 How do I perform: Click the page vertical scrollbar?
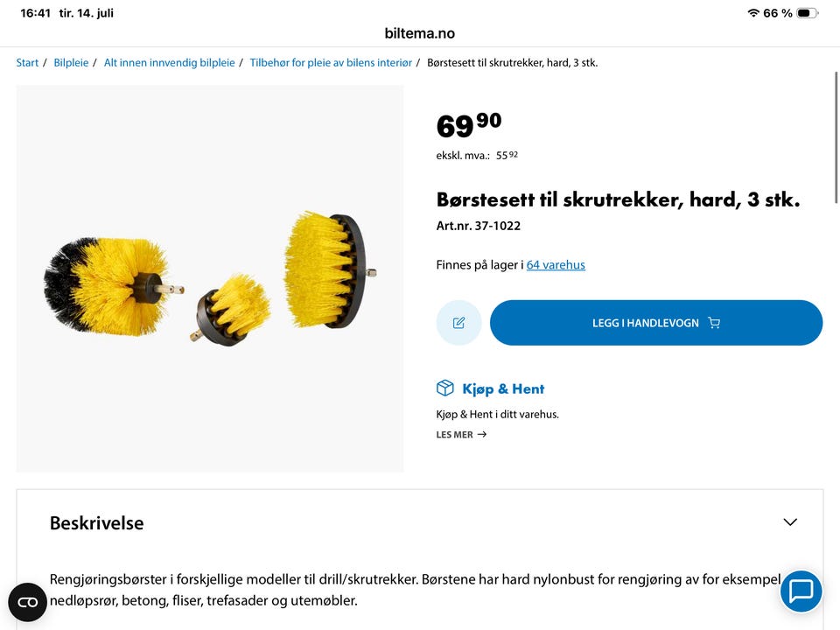(836, 137)
